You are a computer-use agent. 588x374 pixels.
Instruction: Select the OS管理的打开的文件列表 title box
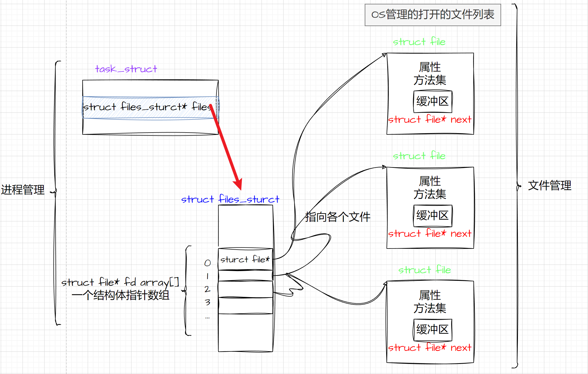(433, 15)
